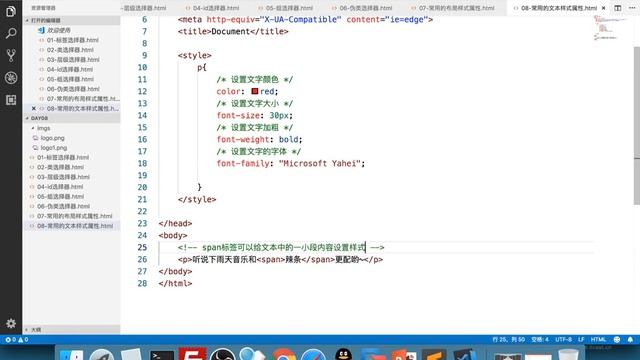
Task: Click the line and column status entry
Action: [509, 340]
